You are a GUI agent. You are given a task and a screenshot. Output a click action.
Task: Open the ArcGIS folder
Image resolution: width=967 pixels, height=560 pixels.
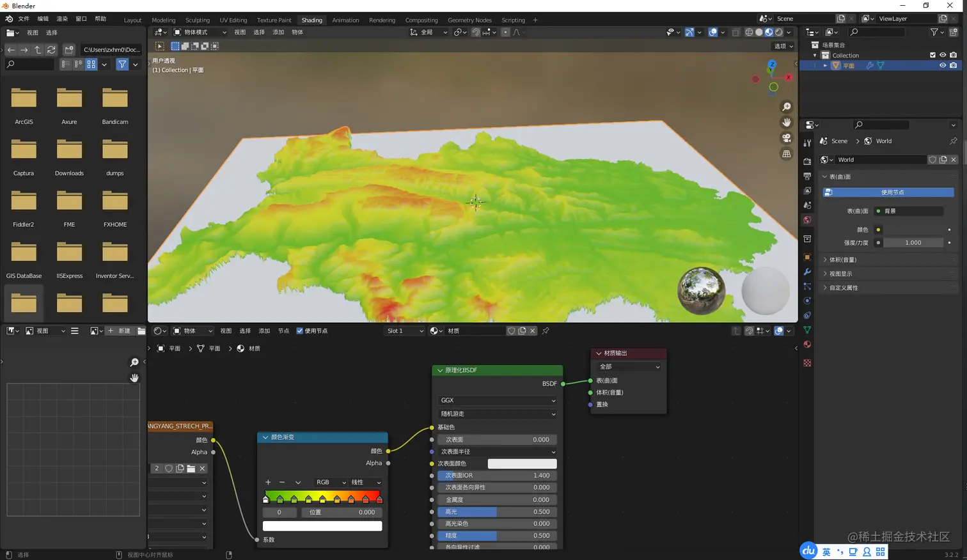tap(24, 104)
